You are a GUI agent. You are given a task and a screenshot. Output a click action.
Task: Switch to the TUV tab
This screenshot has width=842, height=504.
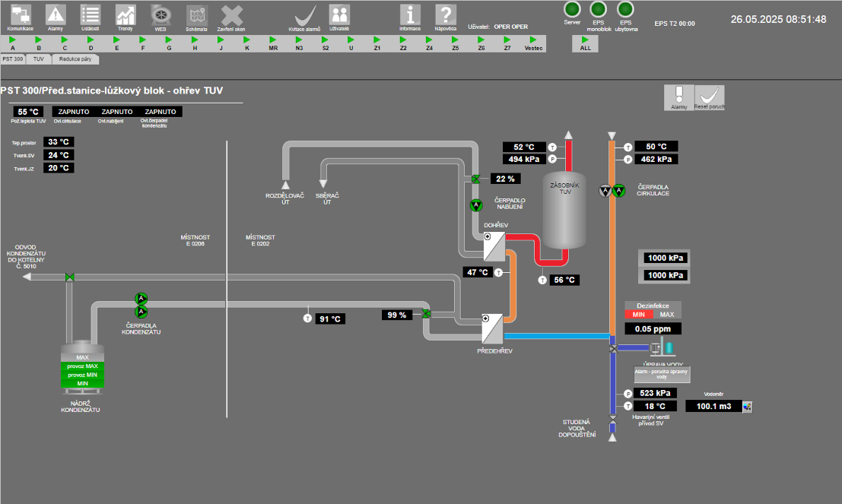coord(39,59)
